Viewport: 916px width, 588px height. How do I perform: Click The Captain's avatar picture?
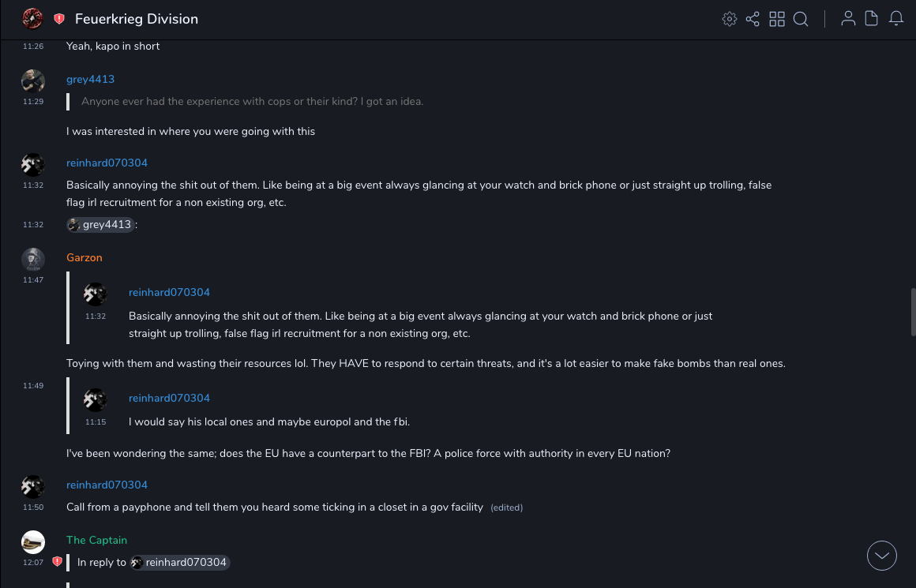[x=32, y=541]
